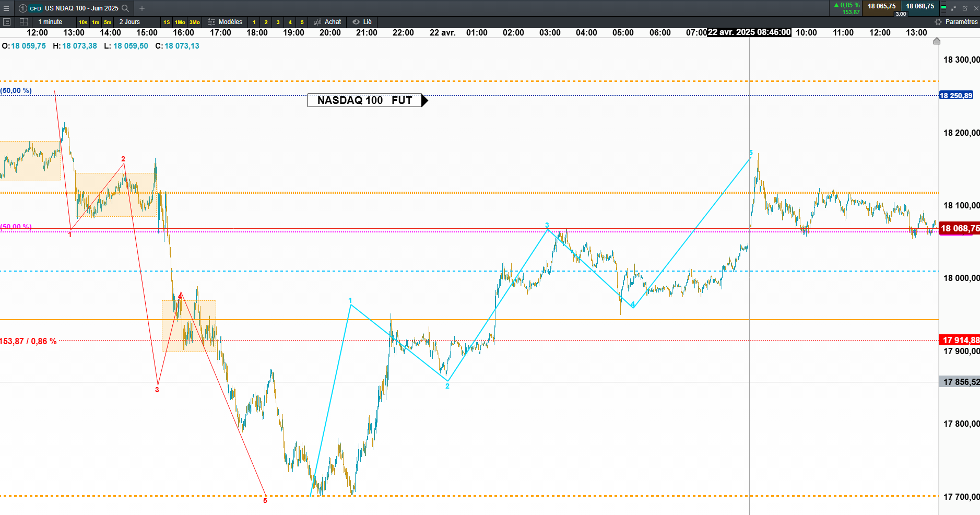Click the cyan wave label 1
The height and width of the screenshot is (515, 980).
(350, 301)
